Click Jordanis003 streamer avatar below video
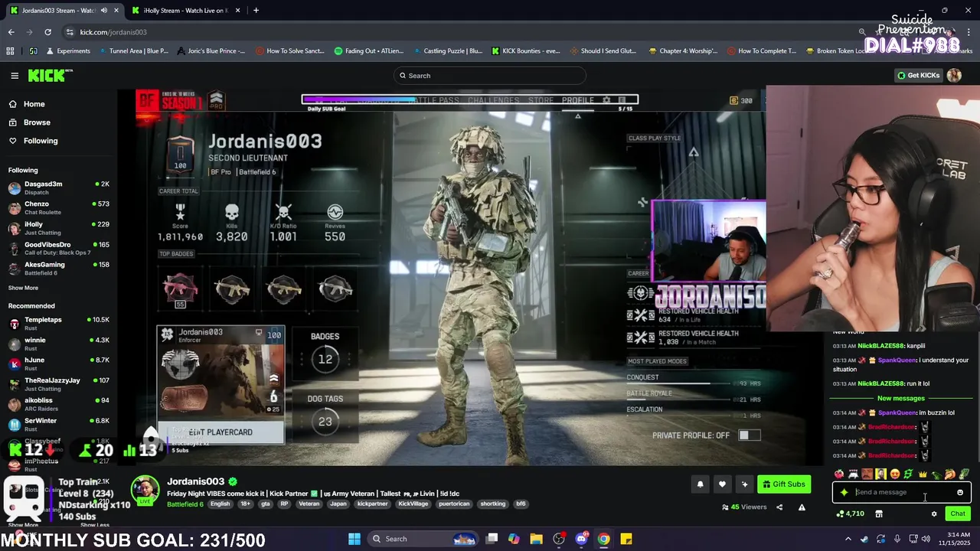Viewport: 980px width, 551px height. 145,490
